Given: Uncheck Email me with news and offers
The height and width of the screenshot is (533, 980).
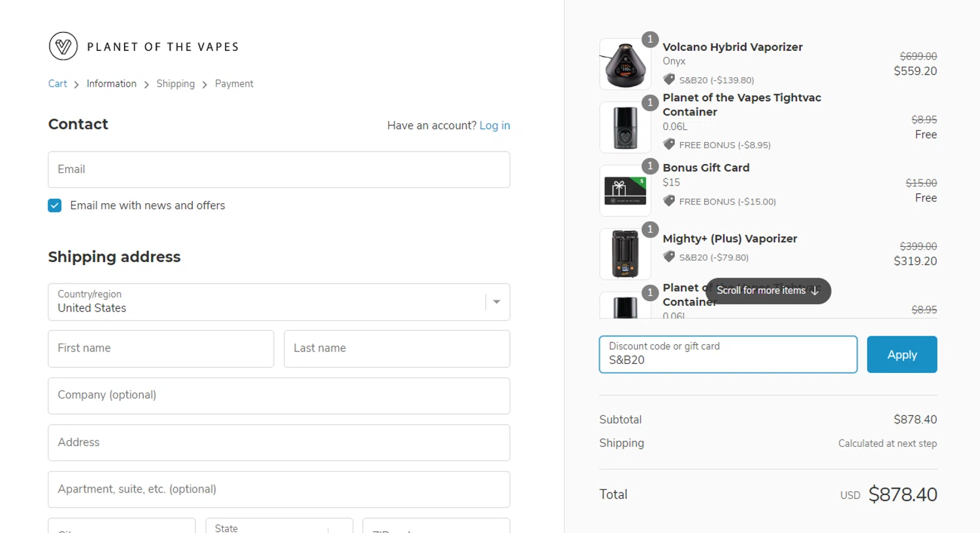Looking at the screenshot, I should click(x=55, y=206).
